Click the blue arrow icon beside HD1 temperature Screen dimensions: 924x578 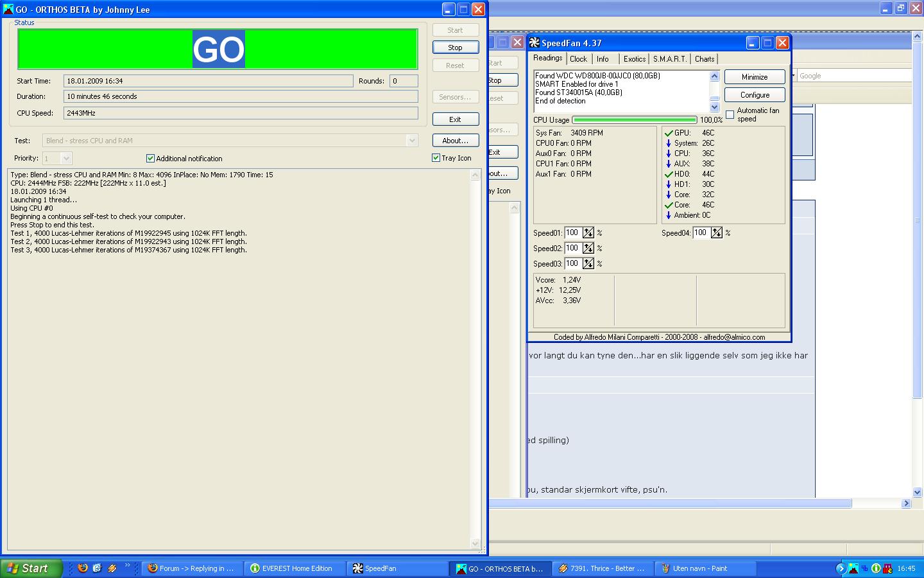point(669,184)
